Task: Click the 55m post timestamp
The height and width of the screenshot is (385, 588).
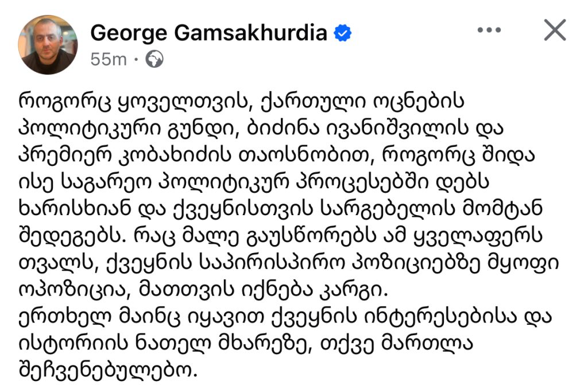Action: point(108,59)
